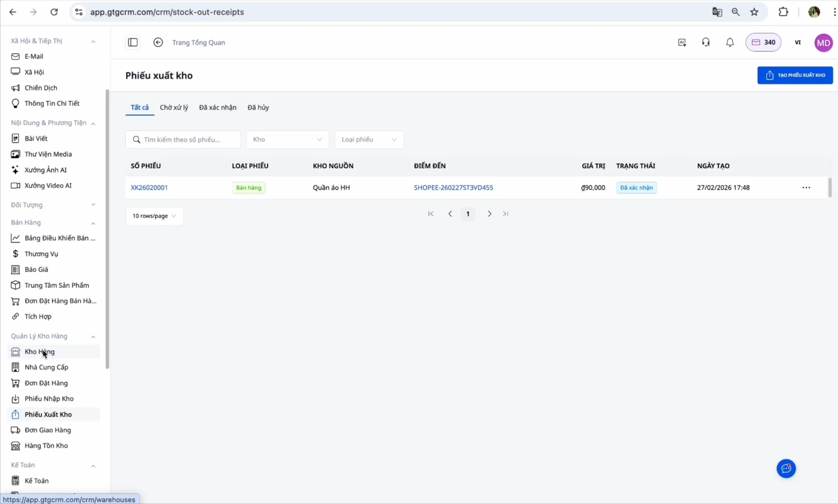
Task: Click the back arrow beside Trang Tổng Quan
Action: coord(158,42)
